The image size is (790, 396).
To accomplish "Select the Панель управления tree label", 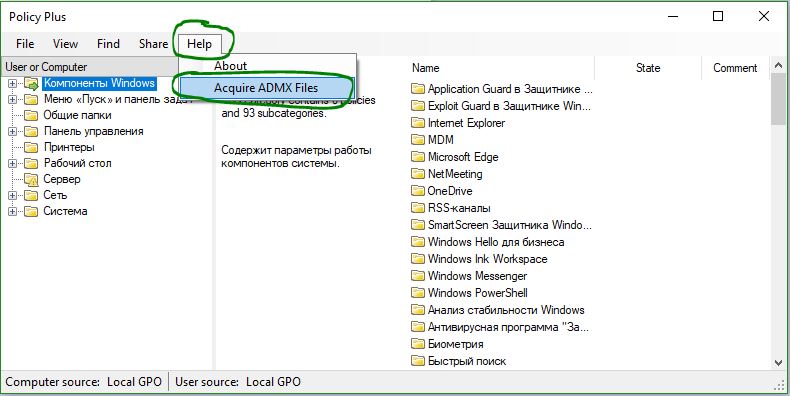I will tap(94, 131).
